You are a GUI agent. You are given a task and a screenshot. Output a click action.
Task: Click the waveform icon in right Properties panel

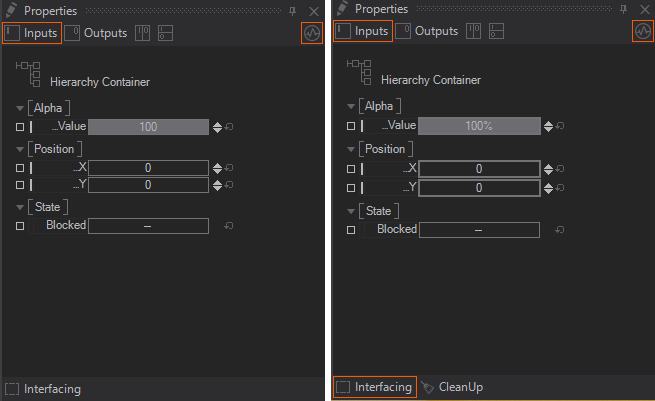click(x=643, y=32)
